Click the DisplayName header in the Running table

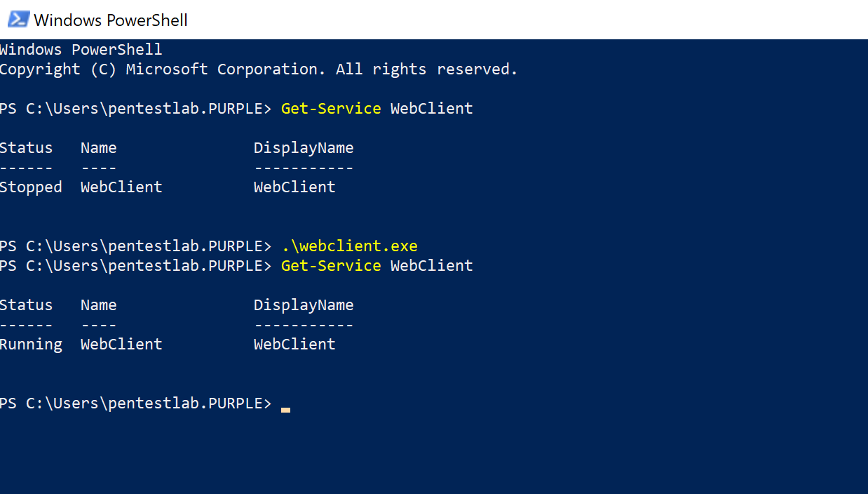tap(304, 305)
